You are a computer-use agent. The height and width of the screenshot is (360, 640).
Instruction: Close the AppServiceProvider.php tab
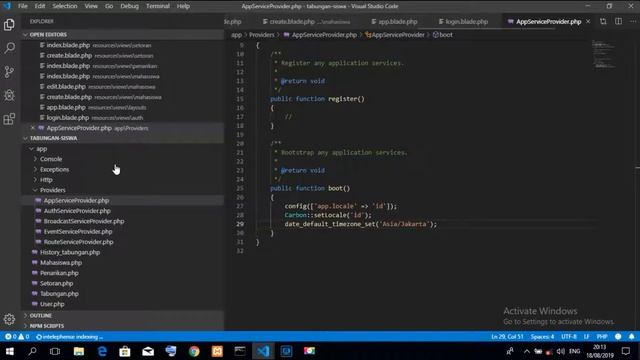pos(588,21)
